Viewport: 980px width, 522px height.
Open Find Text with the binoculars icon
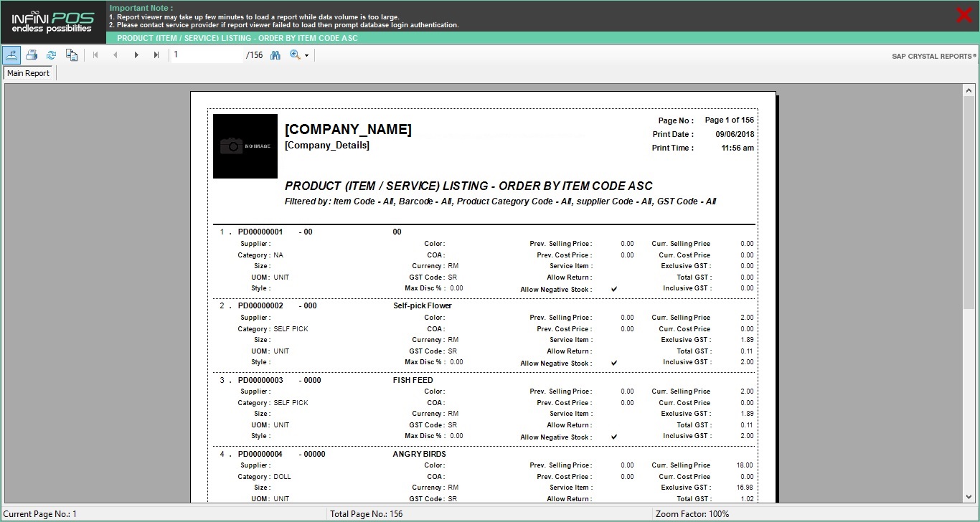pos(275,54)
